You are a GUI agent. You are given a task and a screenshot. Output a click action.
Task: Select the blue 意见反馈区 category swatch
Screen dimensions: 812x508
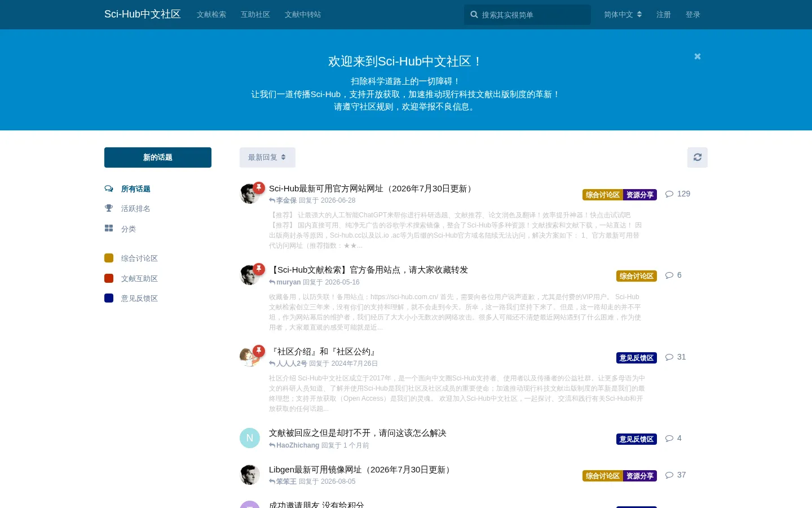coord(109,298)
